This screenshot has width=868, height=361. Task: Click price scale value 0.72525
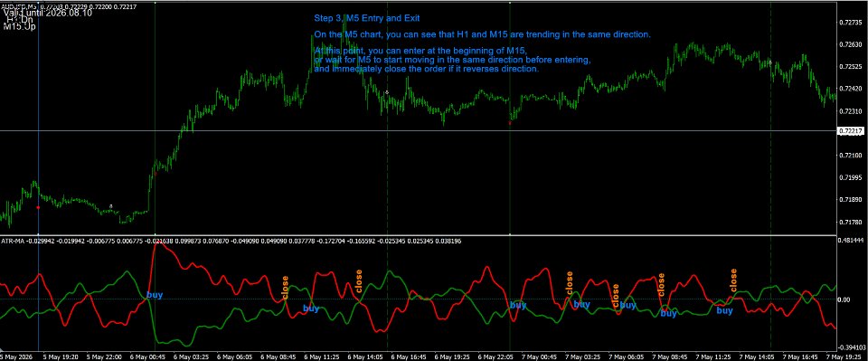coord(850,66)
